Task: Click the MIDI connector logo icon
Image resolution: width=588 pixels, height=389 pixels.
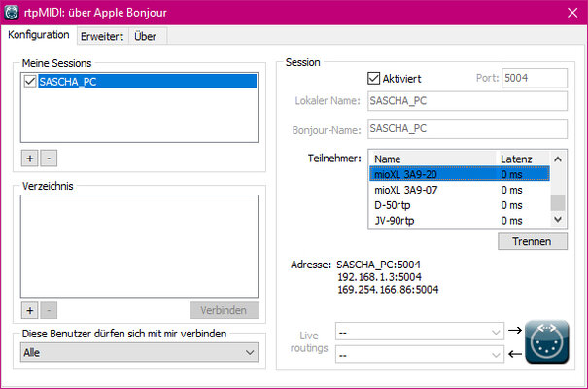Action: click(547, 341)
